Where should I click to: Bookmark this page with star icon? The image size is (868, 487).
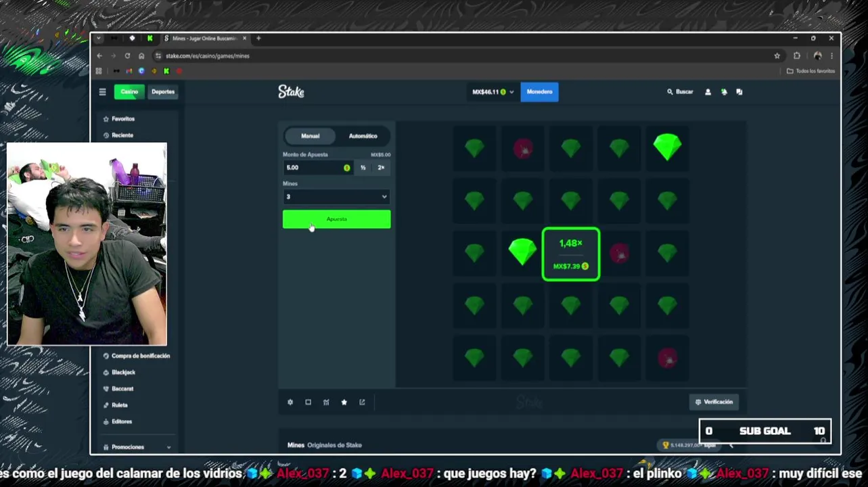[x=777, y=55]
